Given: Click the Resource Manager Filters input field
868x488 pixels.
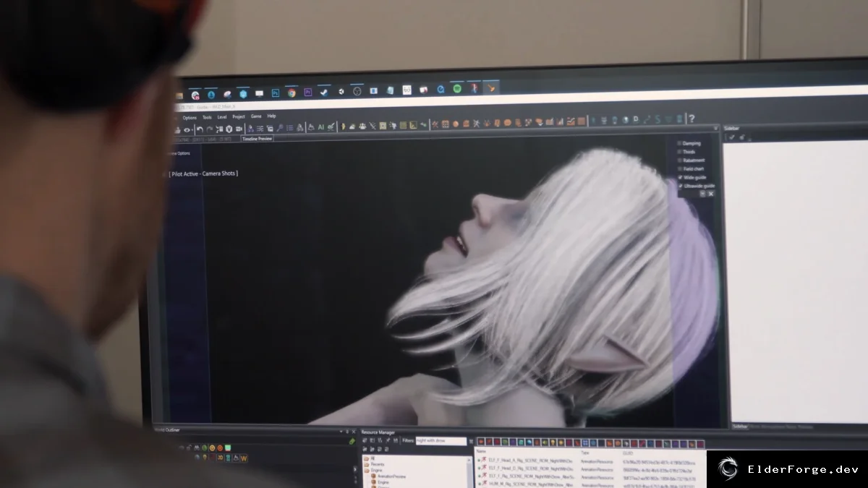Looking at the screenshot, I should tap(441, 441).
